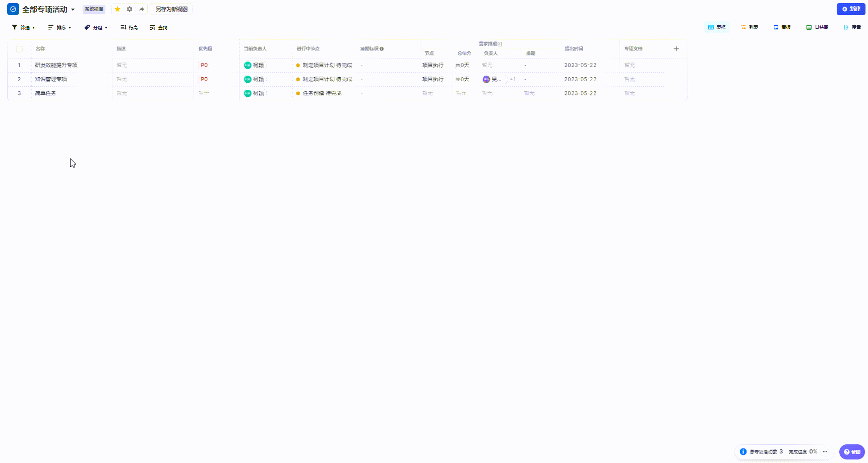Click the 另存为新视图 button
The width and height of the screenshot is (868, 463).
pos(171,9)
